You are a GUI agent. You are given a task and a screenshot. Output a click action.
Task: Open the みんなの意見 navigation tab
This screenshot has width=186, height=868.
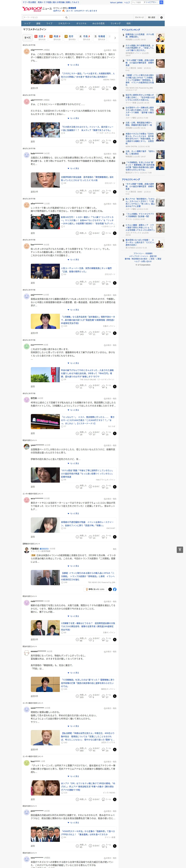[x=98, y=24]
